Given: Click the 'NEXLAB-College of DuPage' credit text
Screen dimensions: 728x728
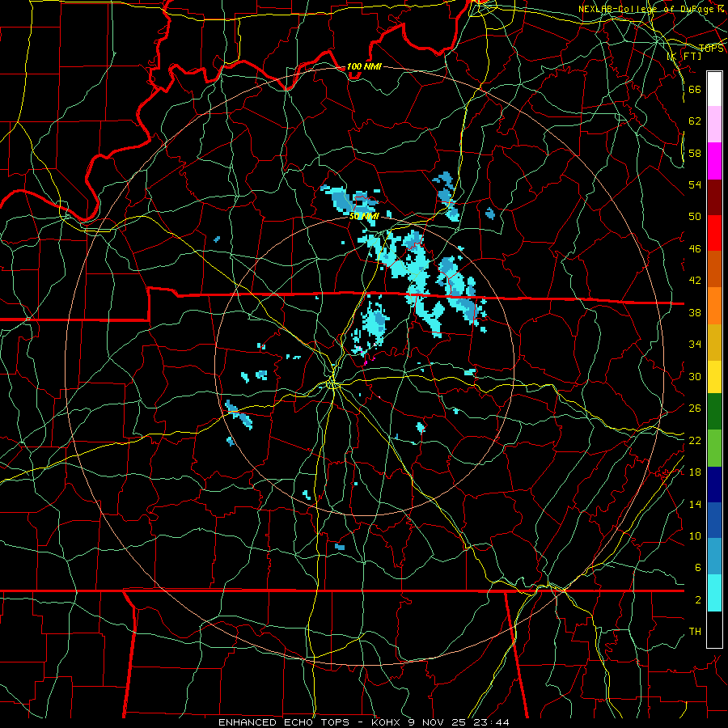Looking at the screenshot, I should click(x=646, y=9).
